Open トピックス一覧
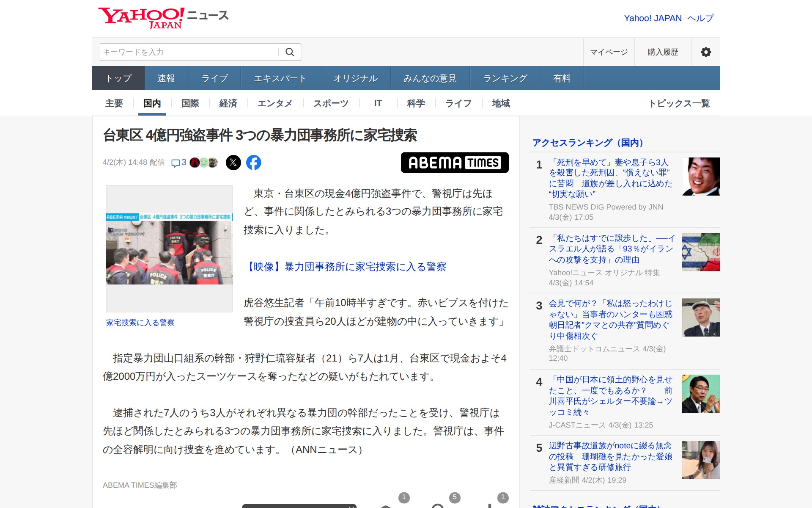The height and width of the screenshot is (508, 812). pyautogui.click(x=680, y=103)
